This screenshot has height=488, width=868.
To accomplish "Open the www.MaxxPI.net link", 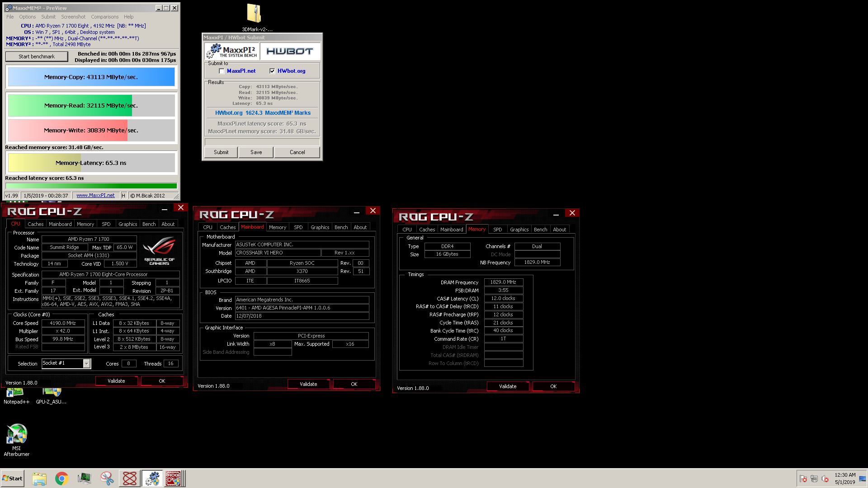I will [95, 196].
